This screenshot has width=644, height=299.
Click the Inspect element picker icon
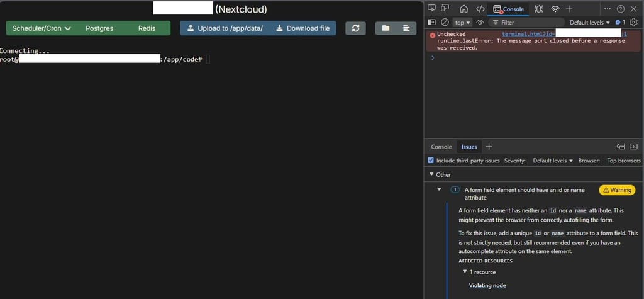(431, 9)
